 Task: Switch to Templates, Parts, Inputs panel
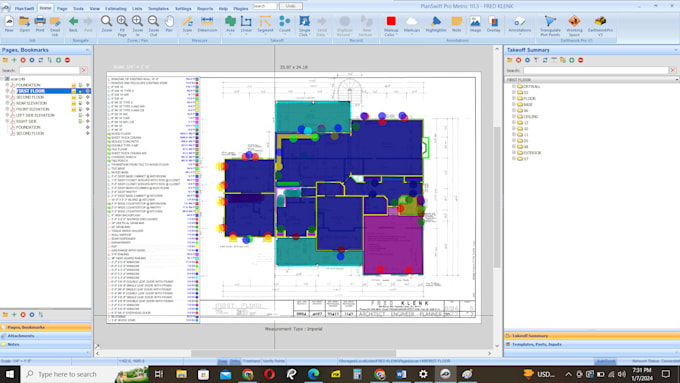(x=592, y=344)
